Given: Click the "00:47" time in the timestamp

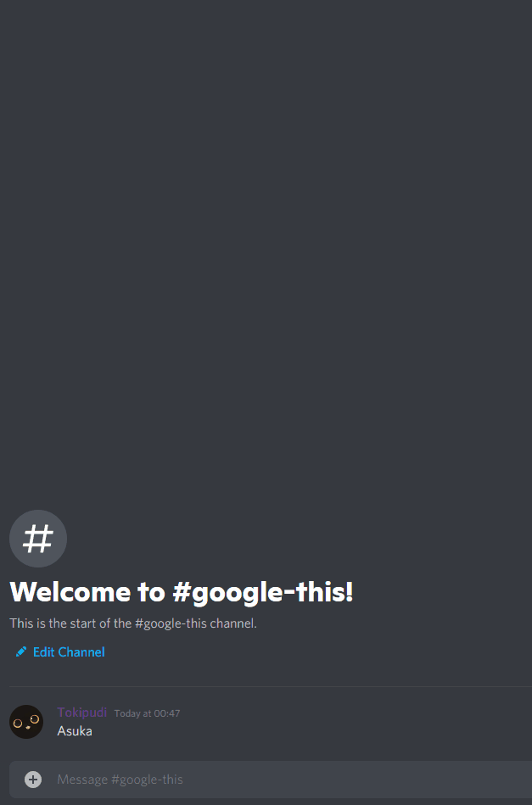Looking at the screenshot, I should tap(170, 713).
